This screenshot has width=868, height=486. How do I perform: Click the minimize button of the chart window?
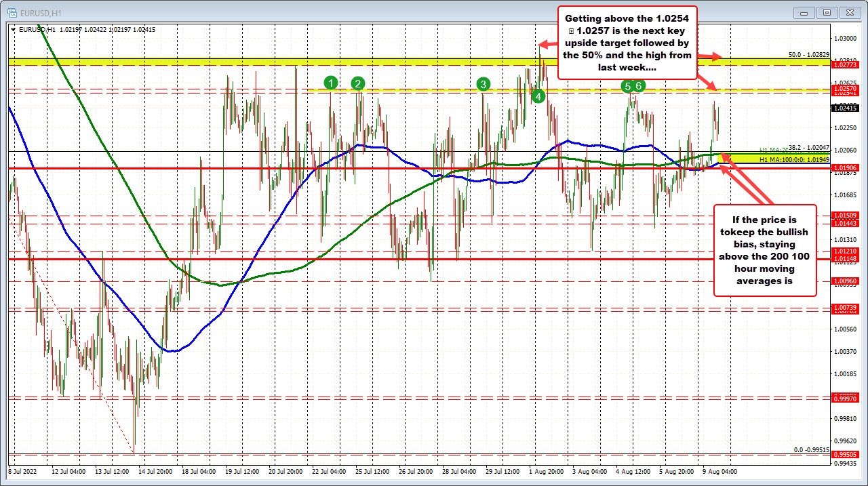coord(803,12)
